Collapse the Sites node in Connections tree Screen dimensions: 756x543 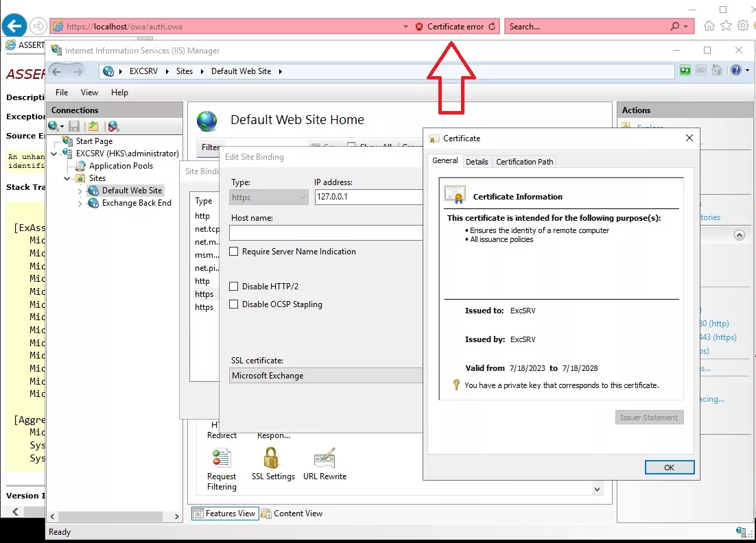pos(67,178)
